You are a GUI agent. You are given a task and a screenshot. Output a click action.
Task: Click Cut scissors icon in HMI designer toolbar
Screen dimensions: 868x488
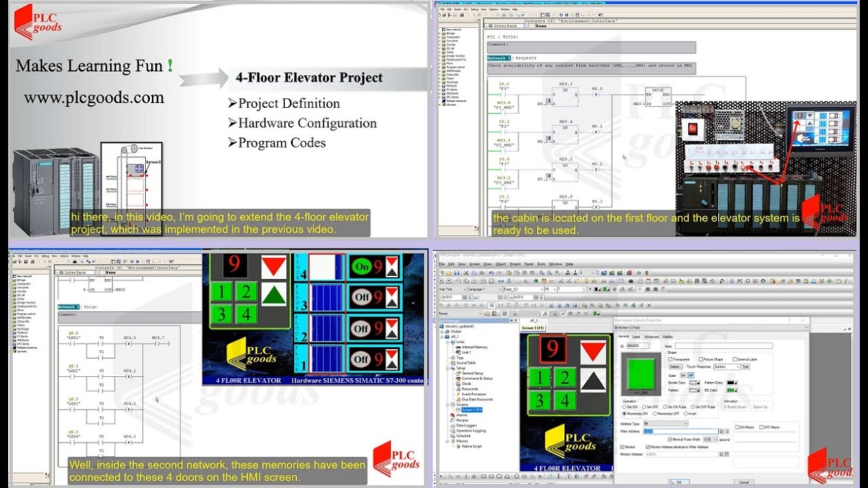[466, 272]
